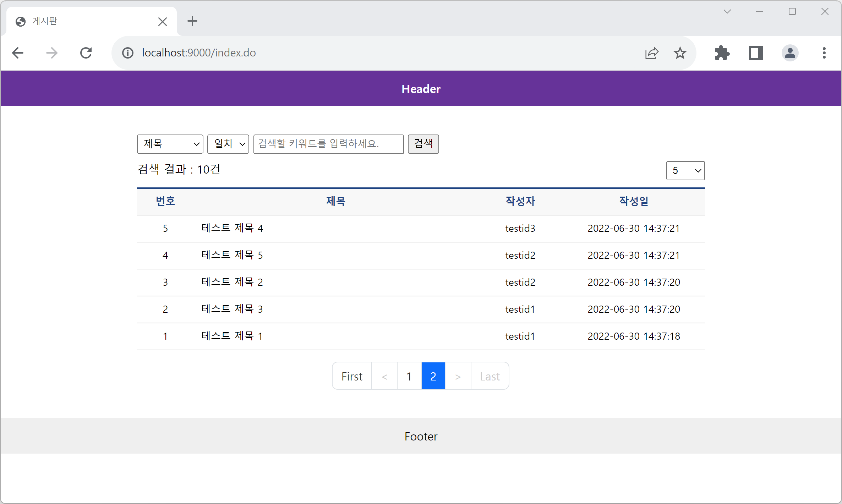Toggle the browser side panel
842x504 pixels.
[756, 53]
